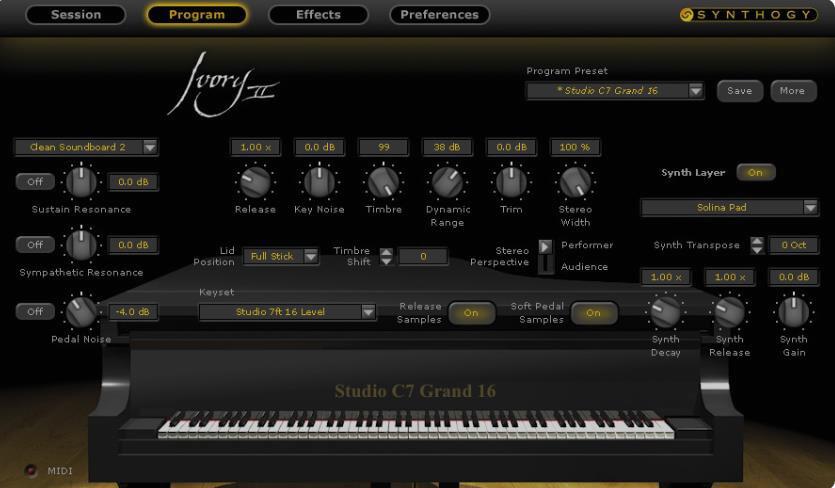Click the Release knob

[x=256, y=182]
